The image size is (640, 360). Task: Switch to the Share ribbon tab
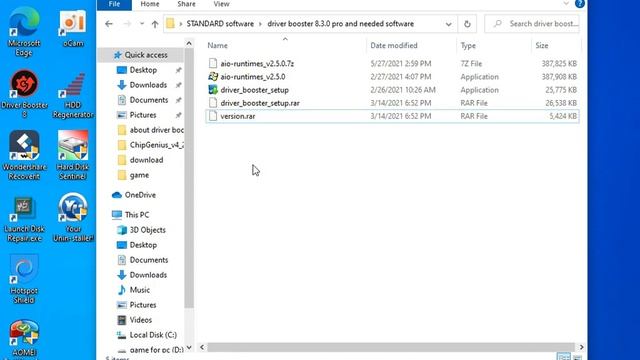coord(186,4)
